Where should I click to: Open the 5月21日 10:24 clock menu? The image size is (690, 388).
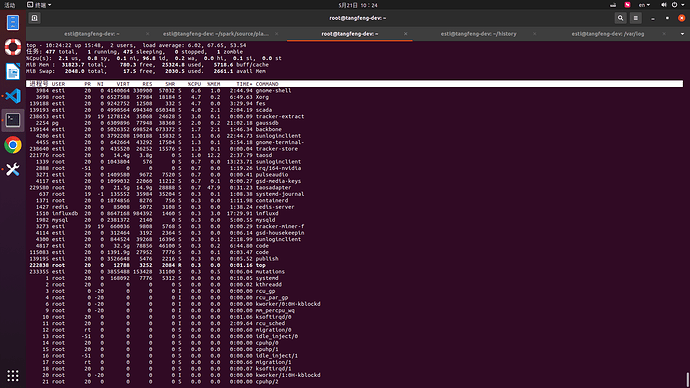click(358, 5)
